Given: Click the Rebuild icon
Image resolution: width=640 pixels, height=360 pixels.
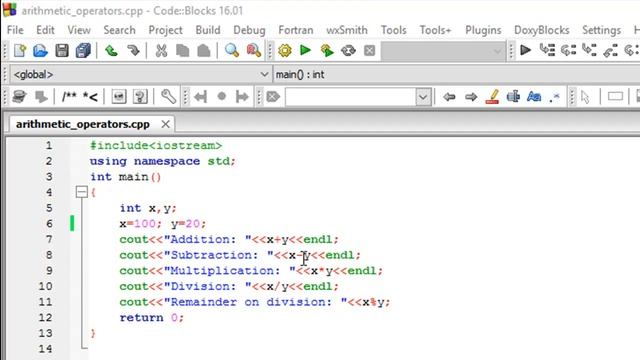Looking at the screenshot, I should pos(348,51).
